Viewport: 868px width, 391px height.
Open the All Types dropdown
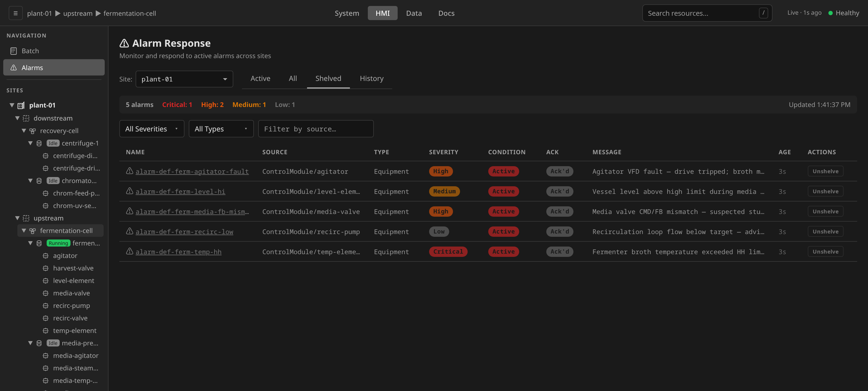point(221,129)
